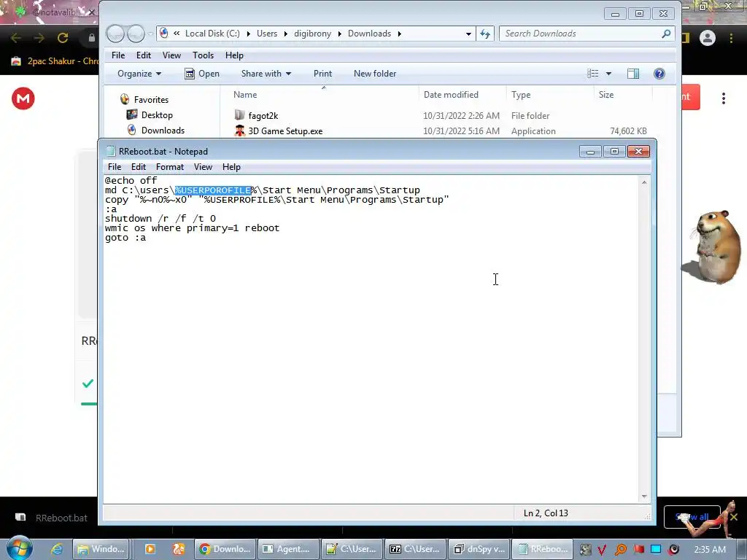
Task: Switch to Notepad++ C:\User taskbar button
Action: 352,549
